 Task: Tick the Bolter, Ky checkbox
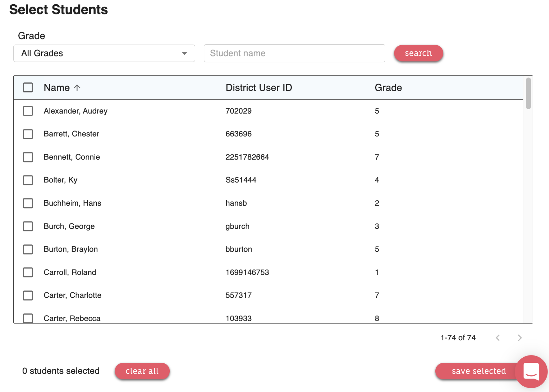tap(28, 180)
